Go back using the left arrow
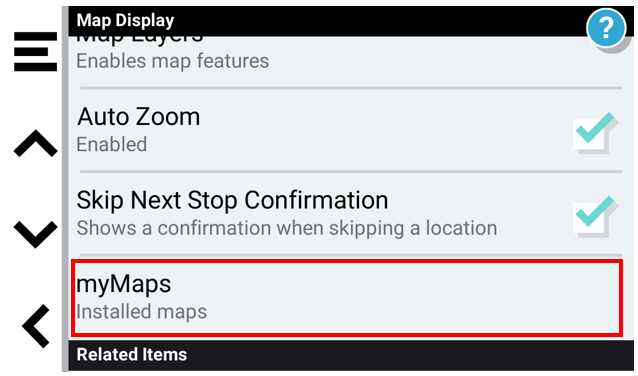The width and height of the screenshot is (638, 376). point(36,326)
